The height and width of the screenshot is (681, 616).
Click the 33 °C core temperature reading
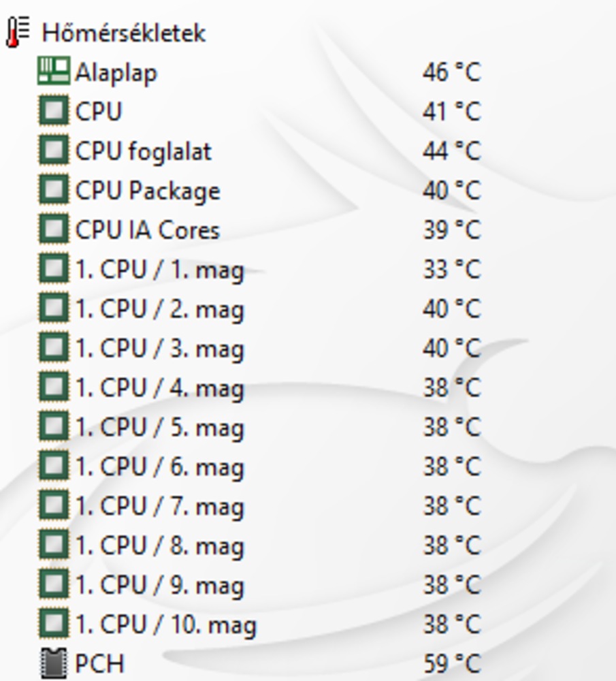click(x=452, y=269)
